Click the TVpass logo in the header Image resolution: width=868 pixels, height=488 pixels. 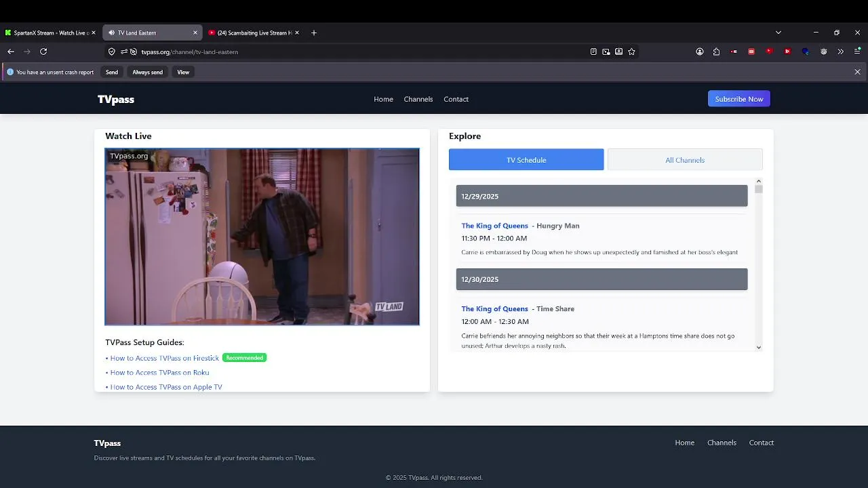tap(116, 99)
